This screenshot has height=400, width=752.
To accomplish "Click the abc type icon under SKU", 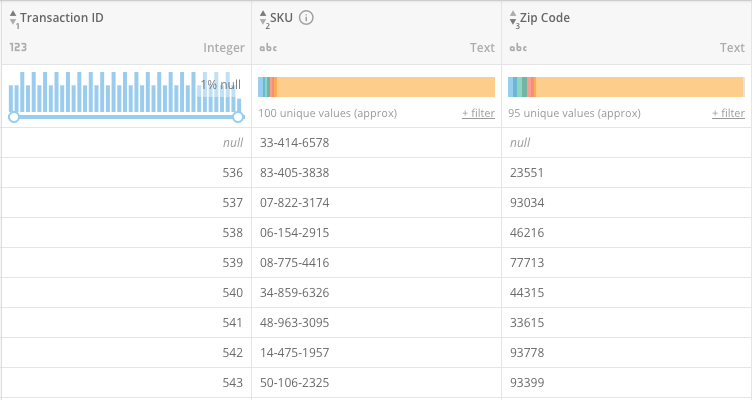I will [267, 48].
